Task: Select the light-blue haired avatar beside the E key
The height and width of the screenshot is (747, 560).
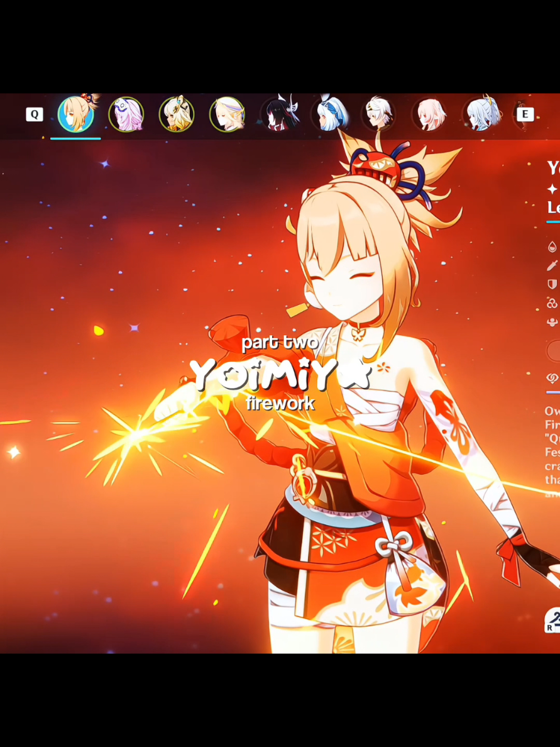Action: (481, 114)
